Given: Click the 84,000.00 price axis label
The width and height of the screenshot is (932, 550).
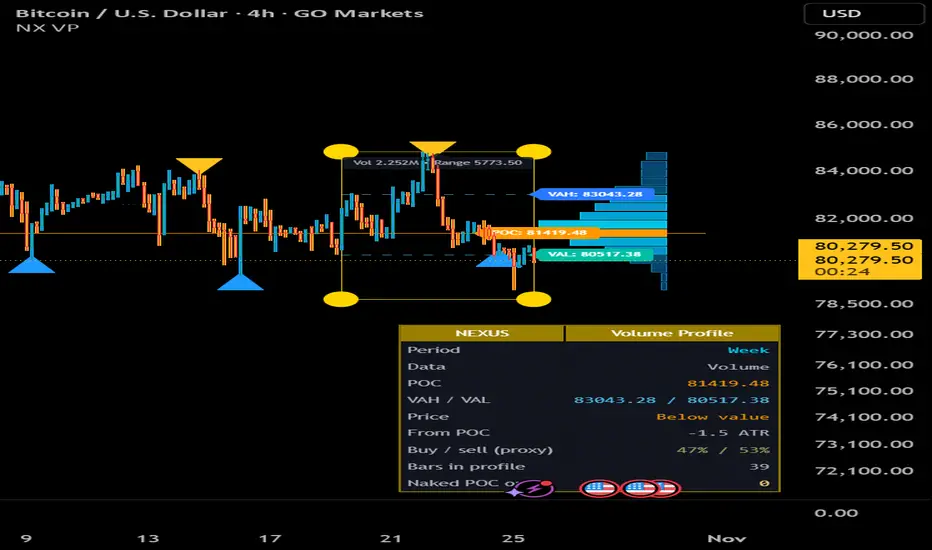Looking at the screenshot, I should tap(864, 171).
